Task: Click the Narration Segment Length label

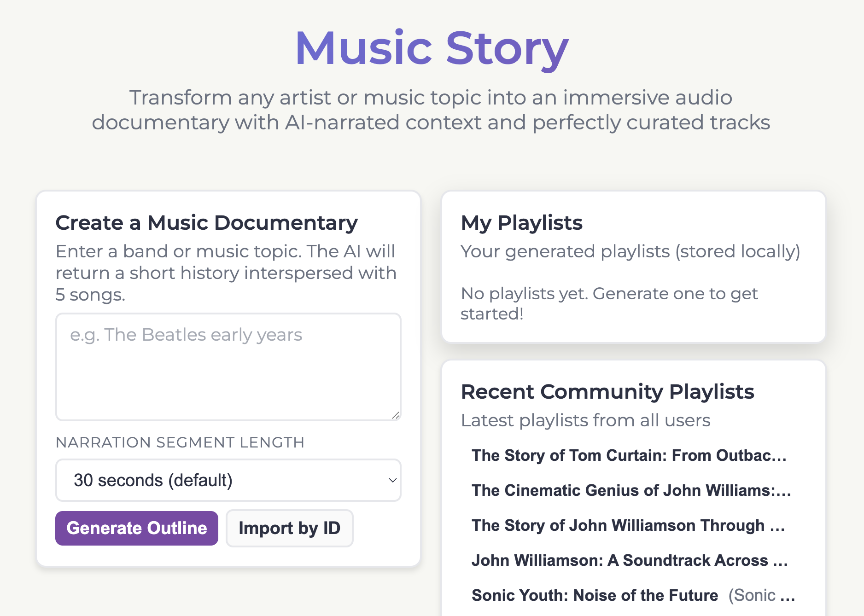Action: pyautogui.click(x=180, y=442)
